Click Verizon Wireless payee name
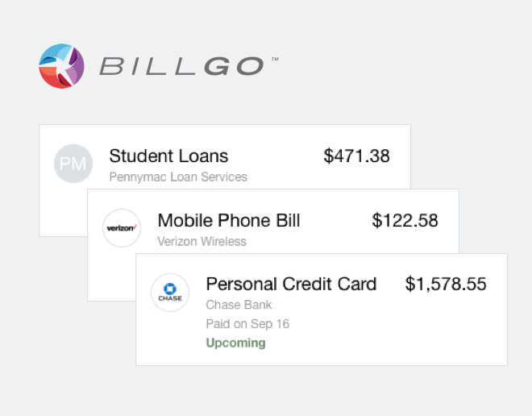The image size is (532, 416). pos(202,241)
